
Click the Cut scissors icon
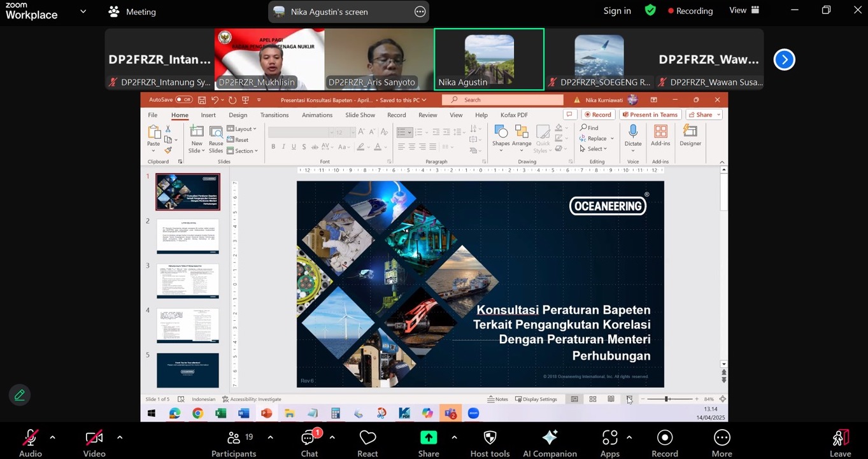point(168,129)
